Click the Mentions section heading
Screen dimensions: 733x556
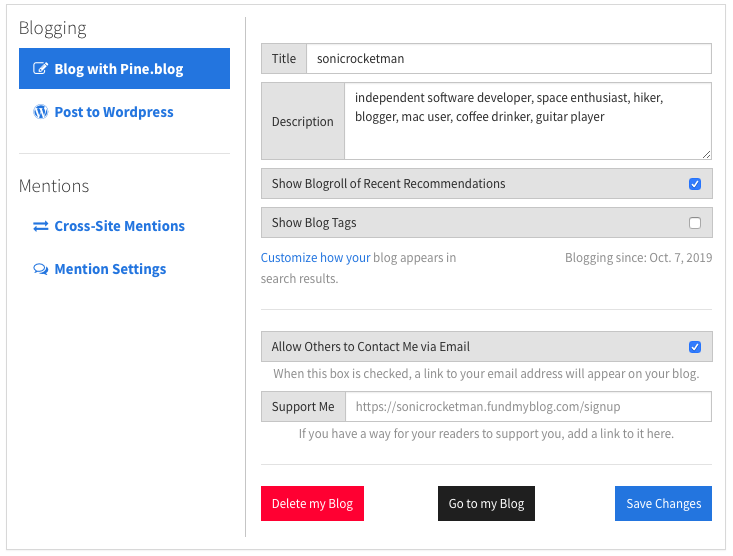coord(54,186)
